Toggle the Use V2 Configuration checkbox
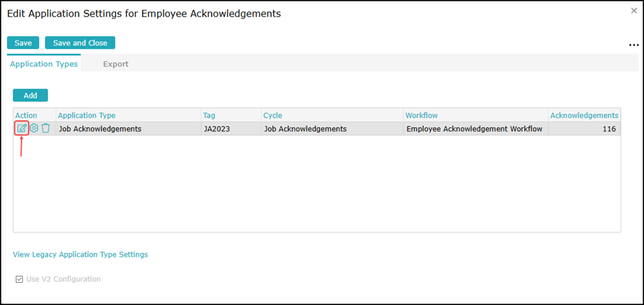 [x=19, y=279]
